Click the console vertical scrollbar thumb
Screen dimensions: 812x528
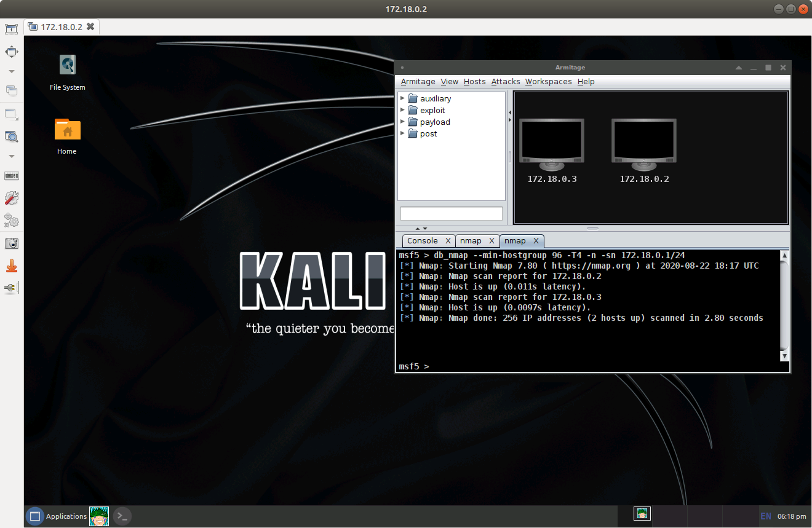point(784,305)
